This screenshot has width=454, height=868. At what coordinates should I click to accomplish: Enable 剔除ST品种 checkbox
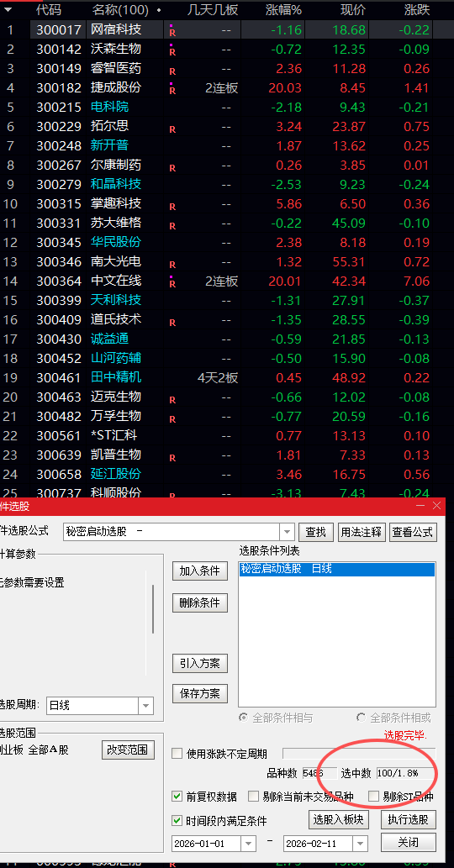[x=374, y=797]
